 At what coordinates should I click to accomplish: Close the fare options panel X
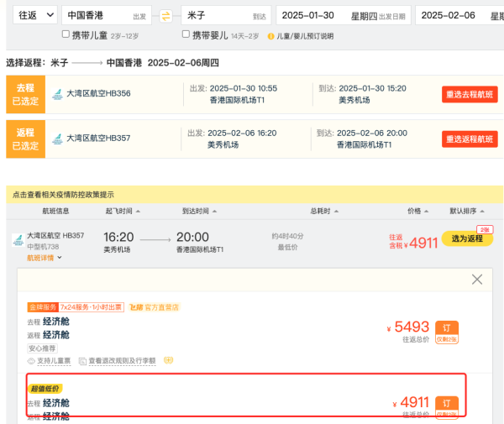477,280
